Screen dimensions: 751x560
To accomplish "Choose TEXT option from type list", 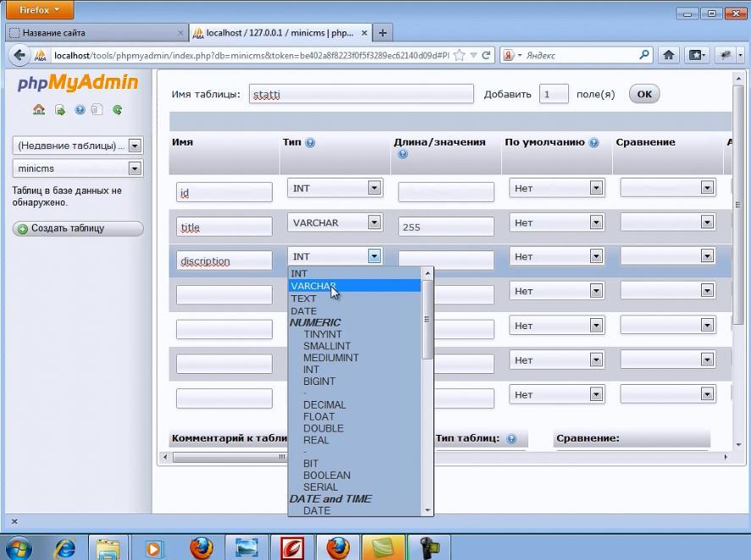I will click(x=303, y=299).
